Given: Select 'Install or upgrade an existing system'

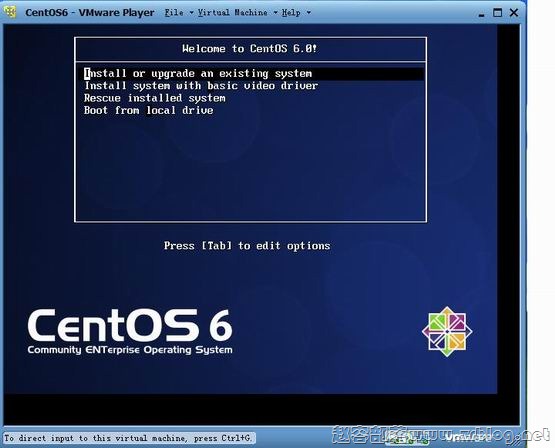Looking at the screenshot, I should (x=254, y=74).
